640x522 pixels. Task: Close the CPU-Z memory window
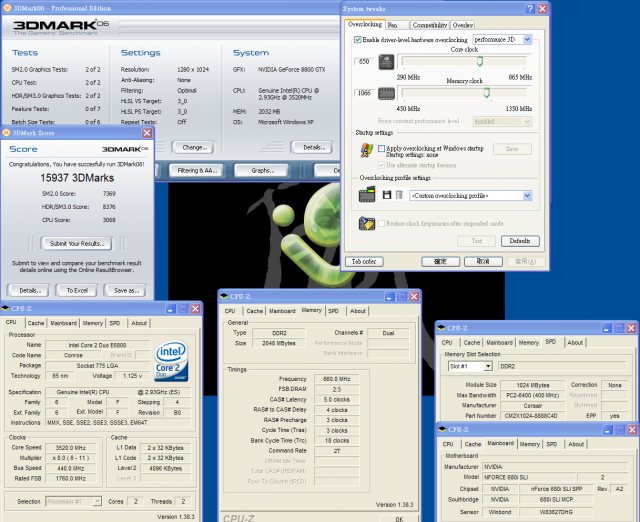click(414, 297)
